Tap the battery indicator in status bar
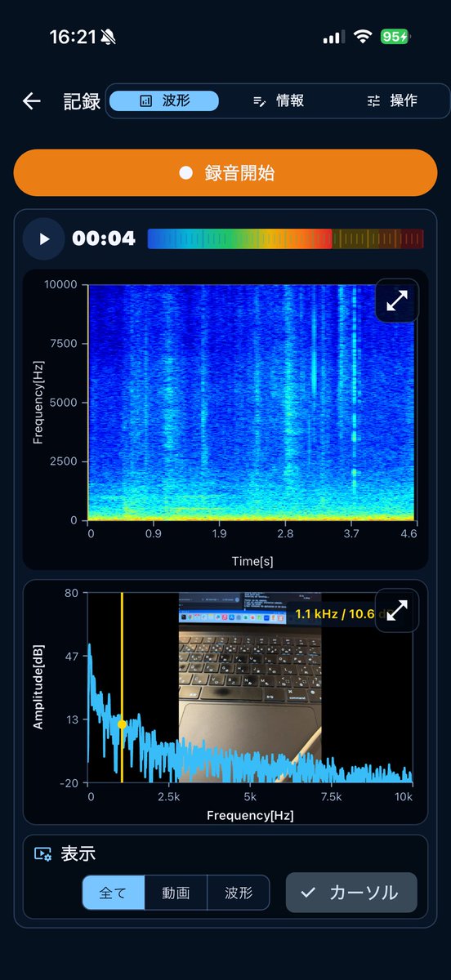451x980 pixels. coord(395,37)
